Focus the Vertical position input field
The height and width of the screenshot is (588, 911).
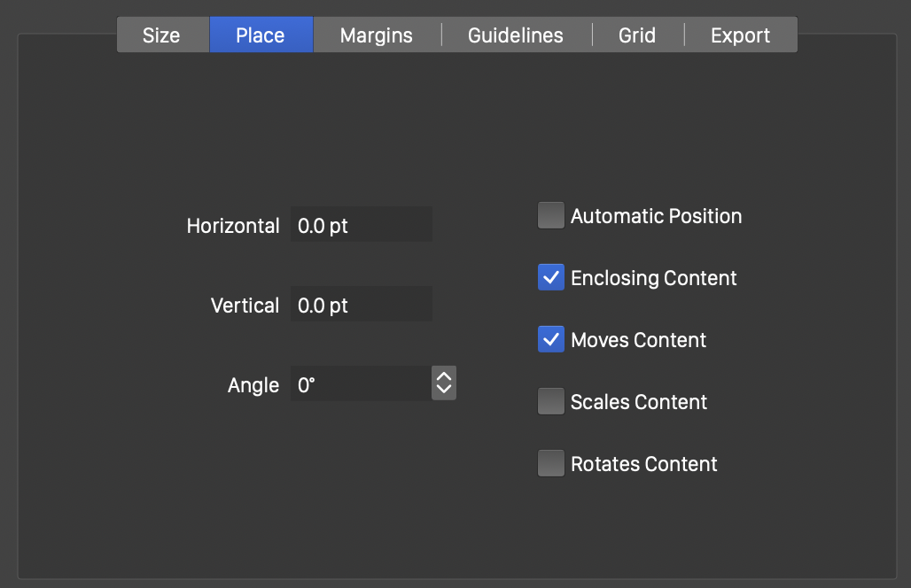click(x=362, y=305)
